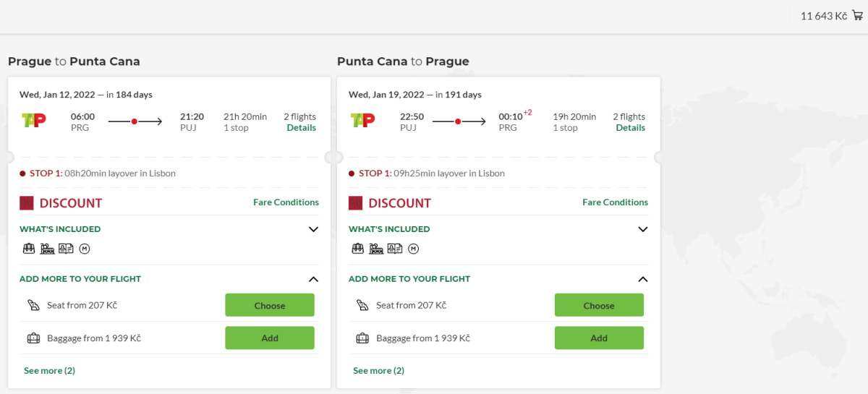Screen dimensions: 868x394
Task: Collapse Add More To Your Flight on return card
Action: tap(642, 279)
